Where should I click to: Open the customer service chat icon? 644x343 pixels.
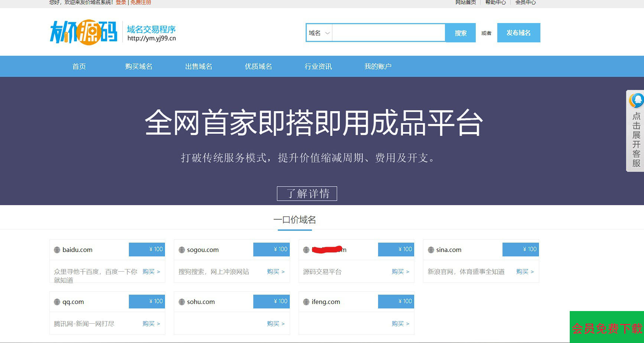636,100
